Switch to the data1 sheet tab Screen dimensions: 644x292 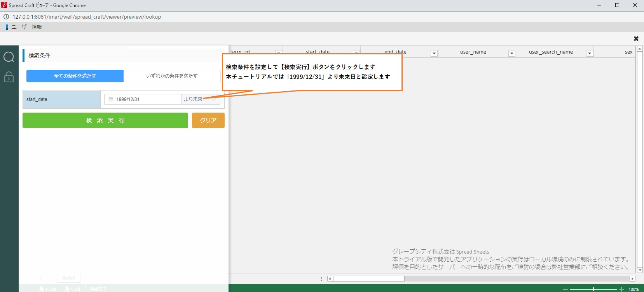point(69,278)
